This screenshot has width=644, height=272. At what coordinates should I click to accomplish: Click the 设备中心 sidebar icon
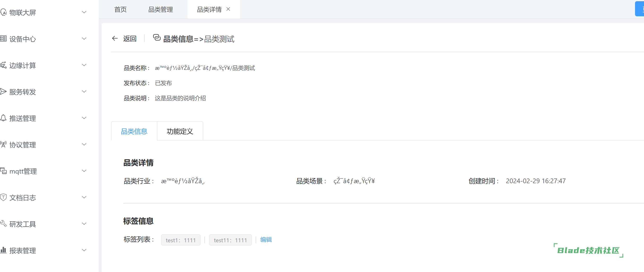click(3, 39)
